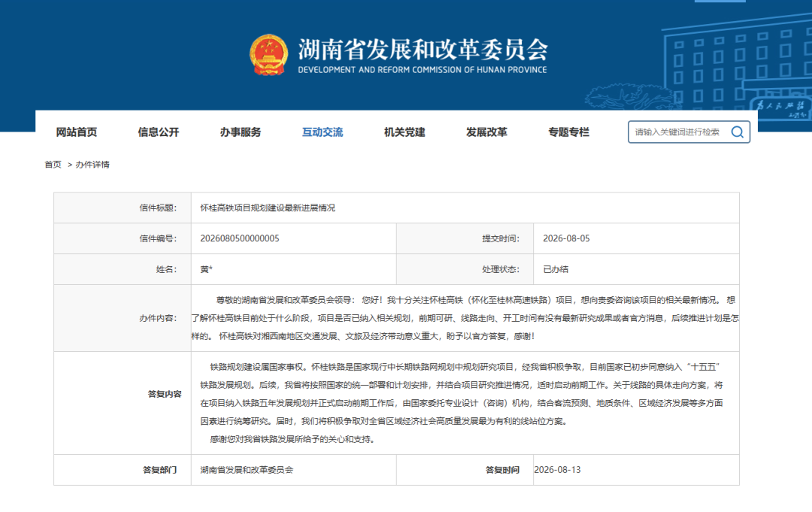Open the 专题专栏 menu item
This screenshot has width=812, height=512.
pyautogui.click(x=568, y=132)
